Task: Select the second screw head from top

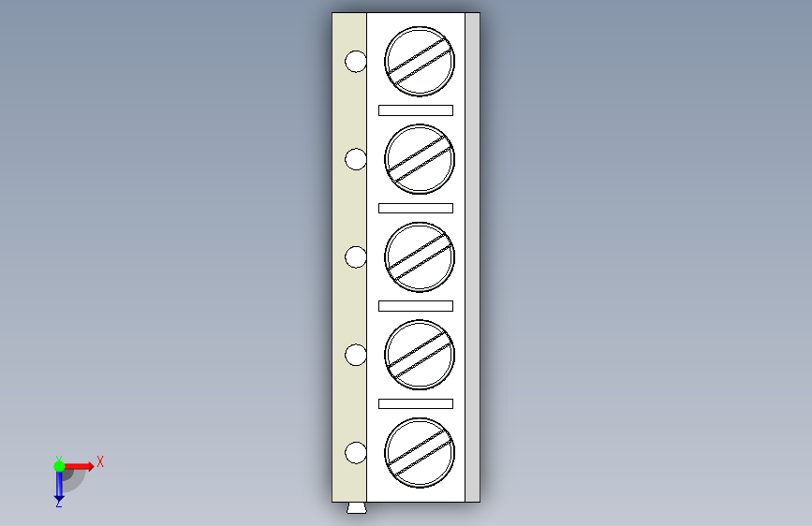Action: 420,159
